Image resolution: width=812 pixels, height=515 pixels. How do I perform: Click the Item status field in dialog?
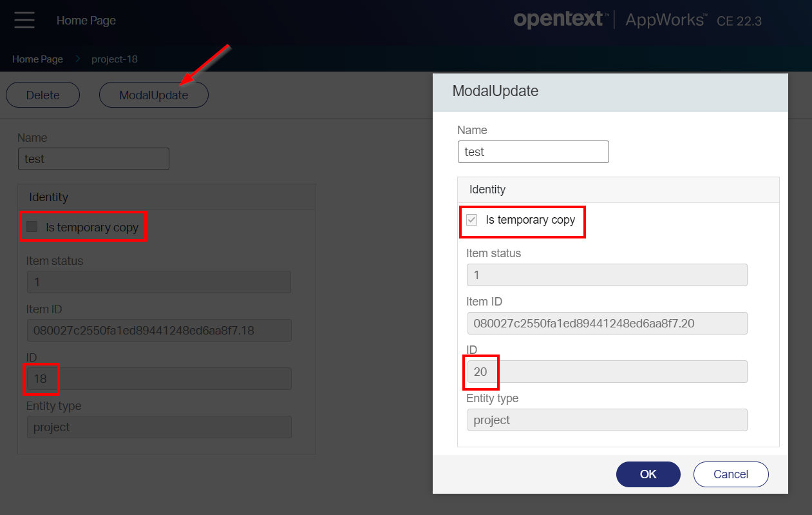coord(607,275)
